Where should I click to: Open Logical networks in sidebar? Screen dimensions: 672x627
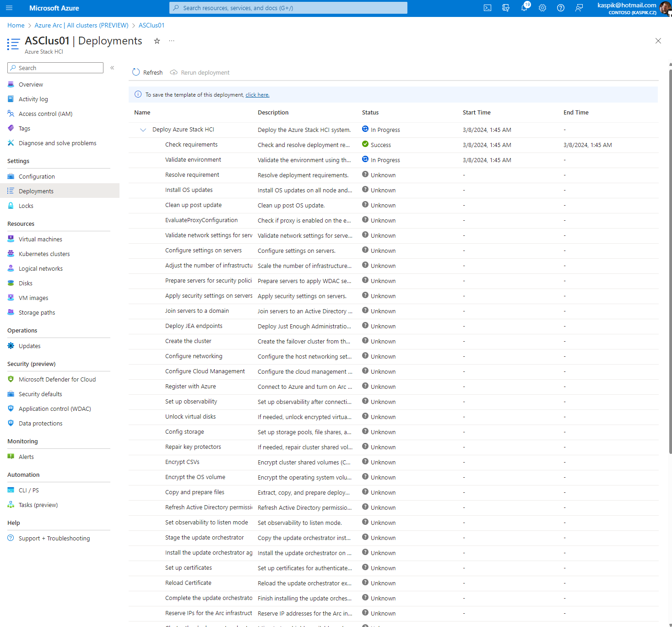[41, 268]
